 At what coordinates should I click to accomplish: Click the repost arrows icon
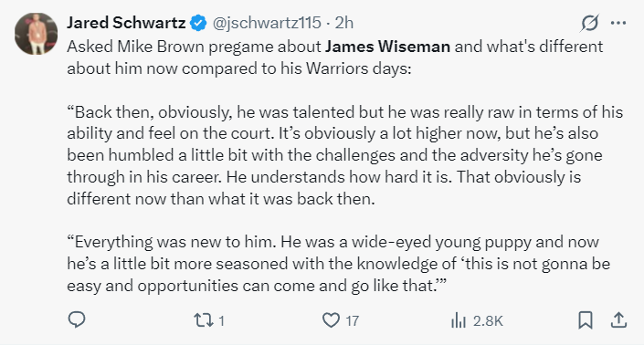click(x=204, y=320)
